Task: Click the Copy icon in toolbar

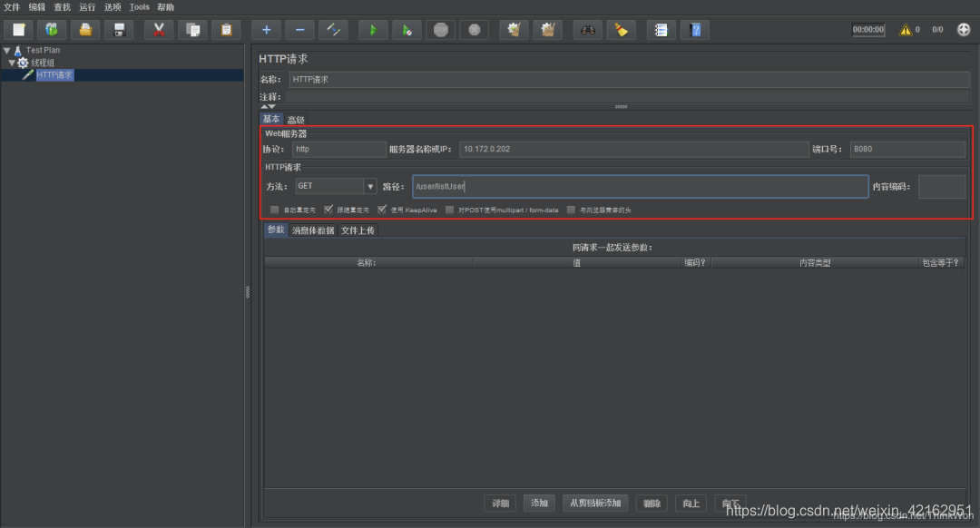Action: pyautogui.click(x=192, y=29)
